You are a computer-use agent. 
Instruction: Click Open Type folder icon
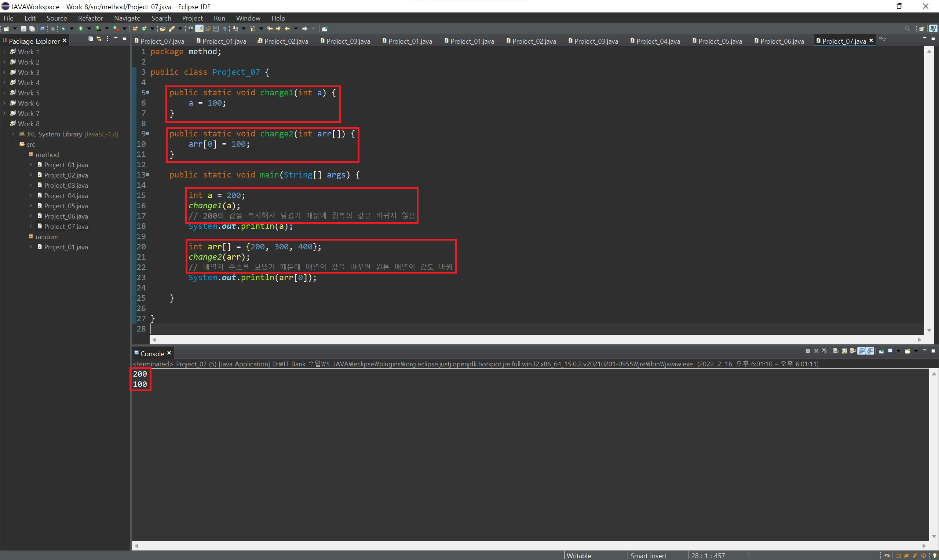162,29
